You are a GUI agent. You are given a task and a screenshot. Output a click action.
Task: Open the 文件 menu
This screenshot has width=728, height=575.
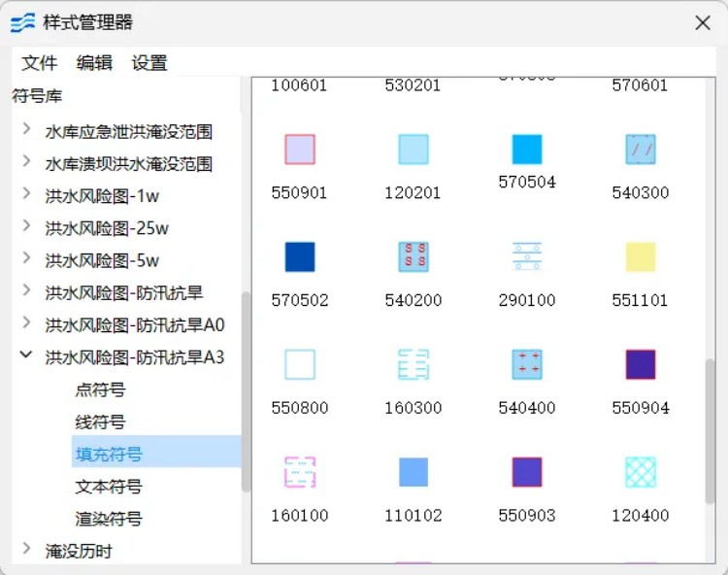point(40,63)
